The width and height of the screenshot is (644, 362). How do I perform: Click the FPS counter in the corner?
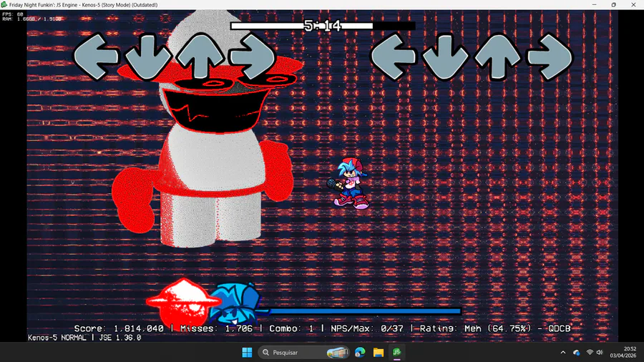pos(13,14)
